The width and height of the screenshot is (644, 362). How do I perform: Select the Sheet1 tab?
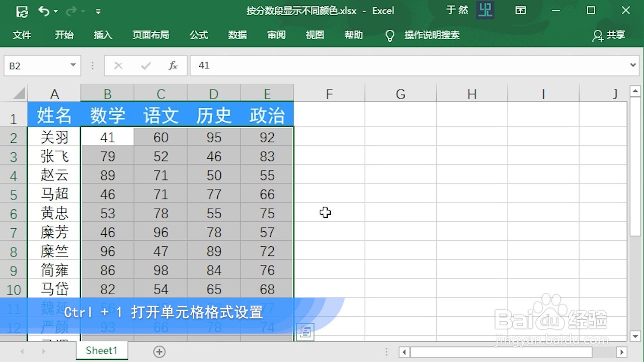click(102, 350)
